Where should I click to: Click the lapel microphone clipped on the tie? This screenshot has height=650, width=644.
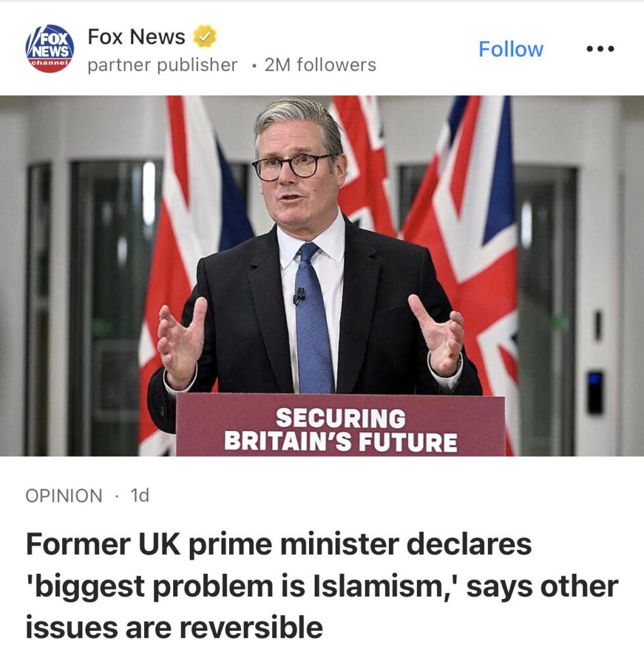click(299, 296)
